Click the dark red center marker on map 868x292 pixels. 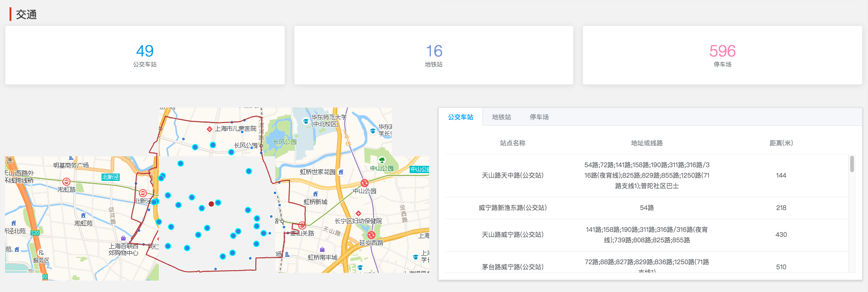pyautogui.click(x=211, y=204)
